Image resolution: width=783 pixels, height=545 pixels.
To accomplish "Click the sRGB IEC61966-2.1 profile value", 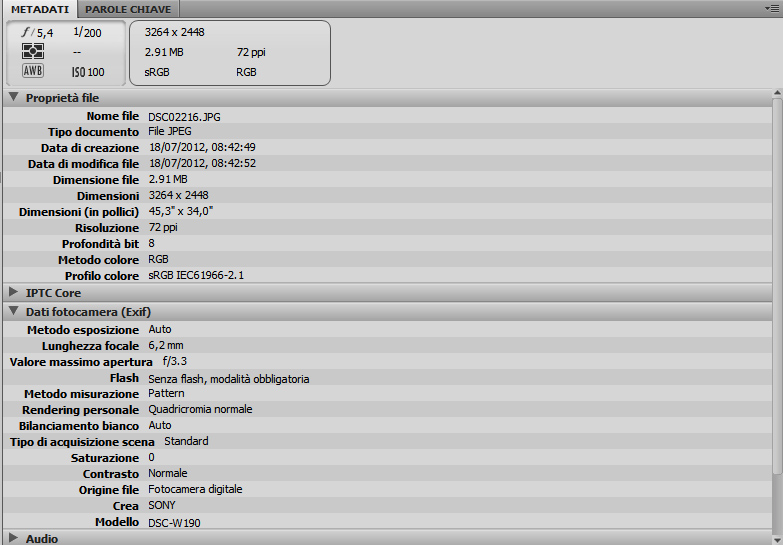I will [196, 275].
